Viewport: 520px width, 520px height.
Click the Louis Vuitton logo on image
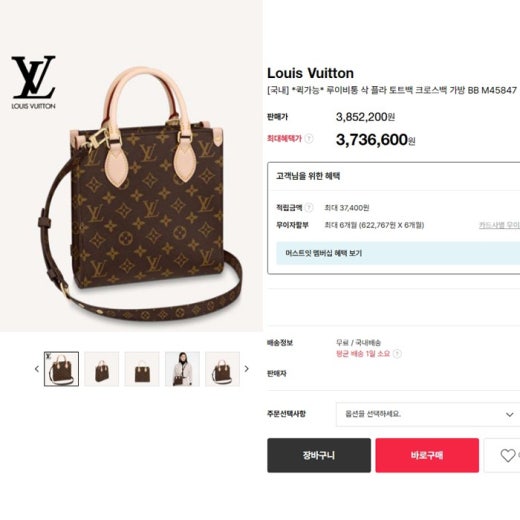[x=33, y=82]
